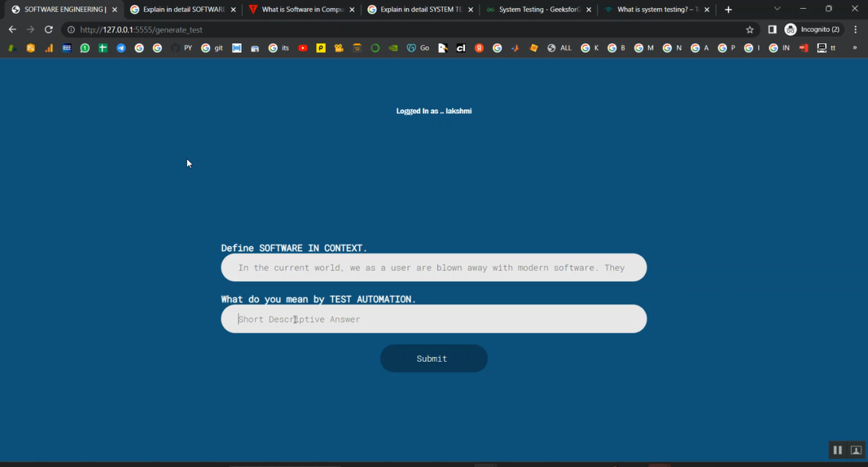
Task: Focus the SOFTWARE IN CONTEXT answer field
Action: pos(434,268)
